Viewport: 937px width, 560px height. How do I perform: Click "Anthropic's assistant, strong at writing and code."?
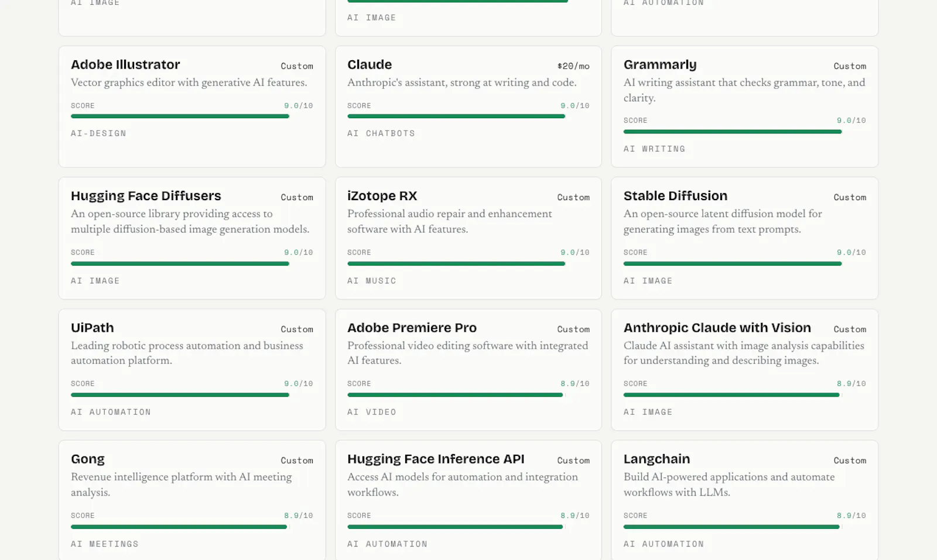coord(462,83)
